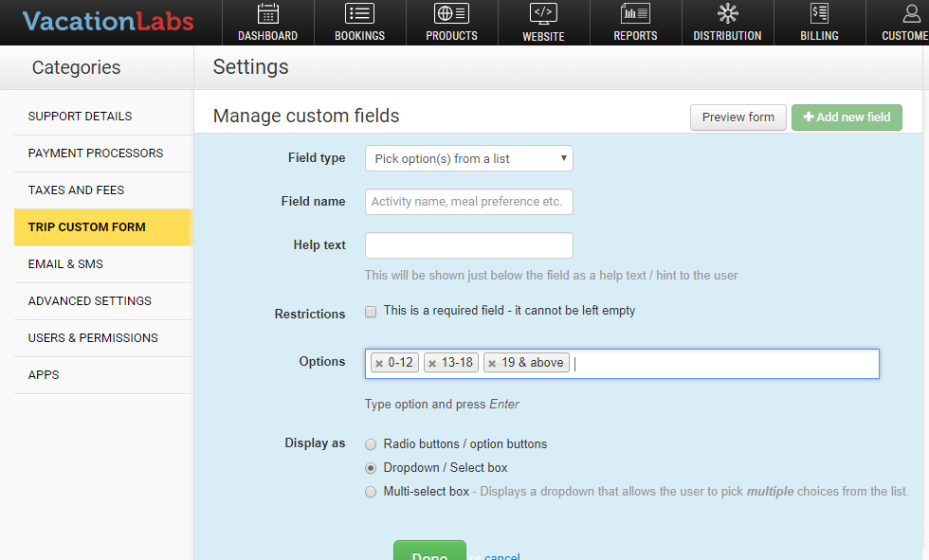Select Radio buttons display option
The height and width of the screenshot is (560, 929).
point(371,443)
